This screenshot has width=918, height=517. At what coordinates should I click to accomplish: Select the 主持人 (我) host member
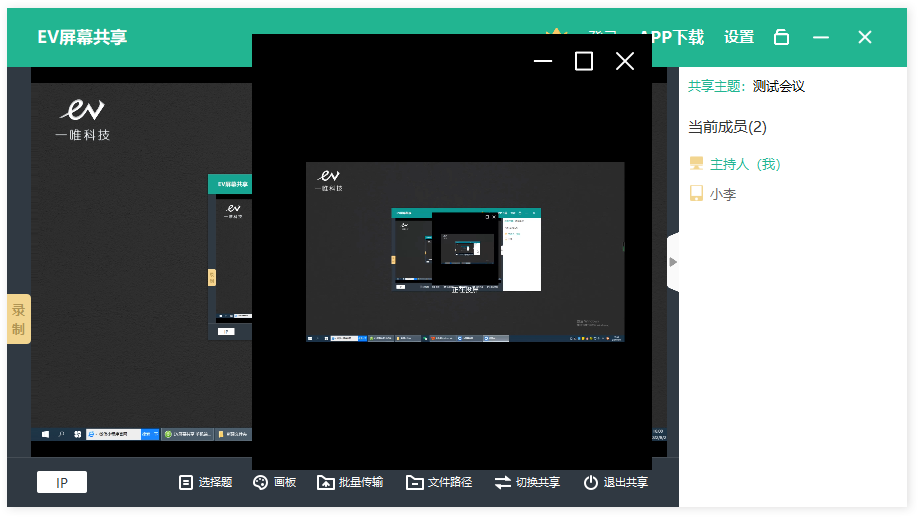point(744,164)
